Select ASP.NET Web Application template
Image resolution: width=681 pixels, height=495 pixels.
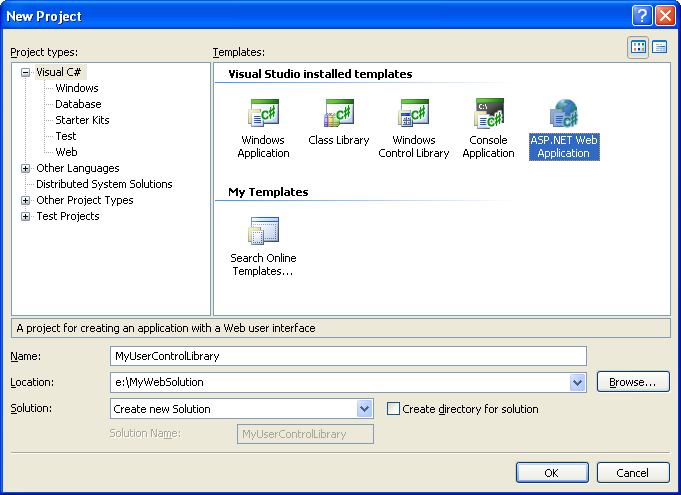click(x=563, y=114)
